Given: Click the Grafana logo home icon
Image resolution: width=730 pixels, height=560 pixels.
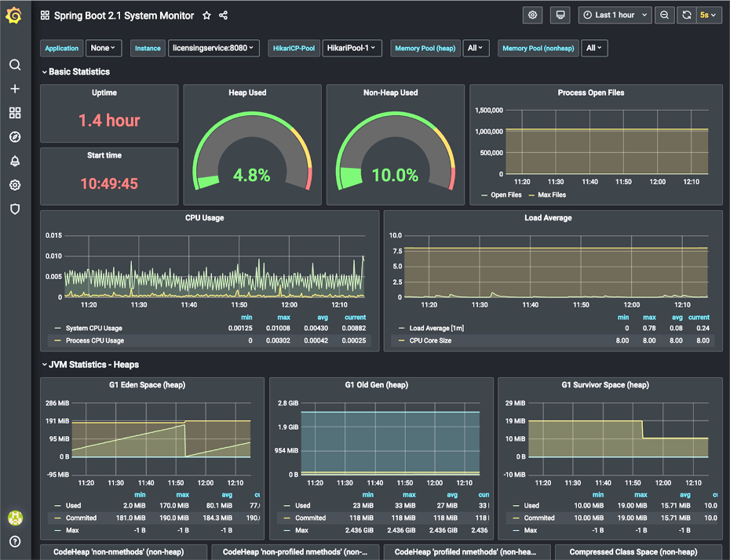Looking at the screenshot, I should click(14, 16).
